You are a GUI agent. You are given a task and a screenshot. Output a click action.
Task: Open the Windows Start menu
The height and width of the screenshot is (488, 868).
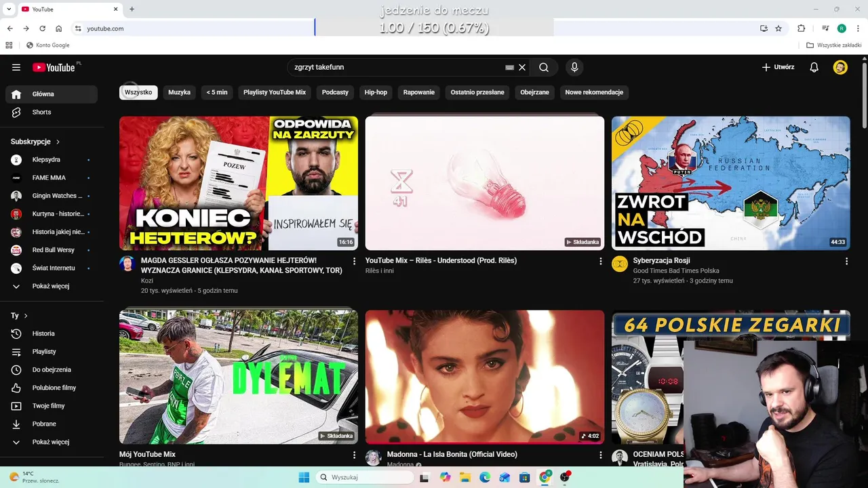(x=304, y=477)
